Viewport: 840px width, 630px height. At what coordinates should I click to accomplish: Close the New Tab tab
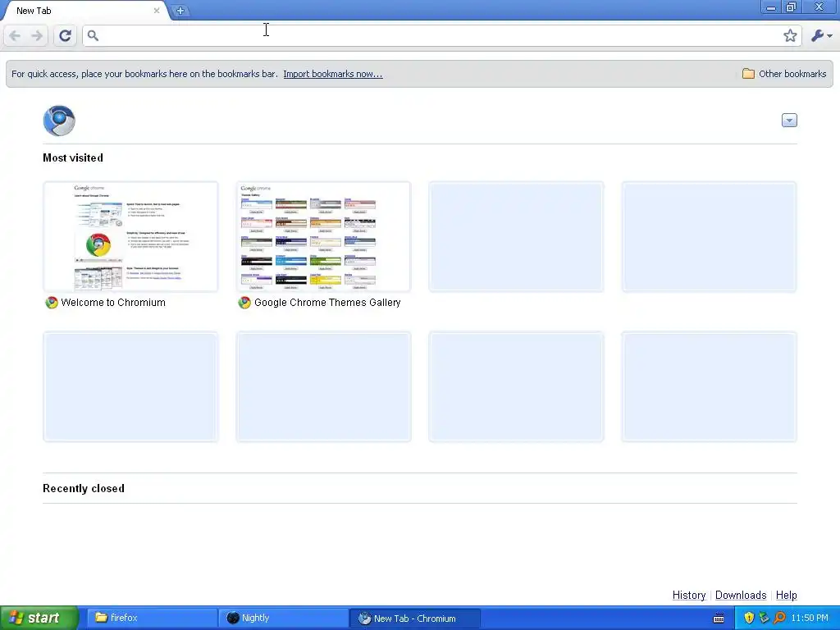coord(157,10)
